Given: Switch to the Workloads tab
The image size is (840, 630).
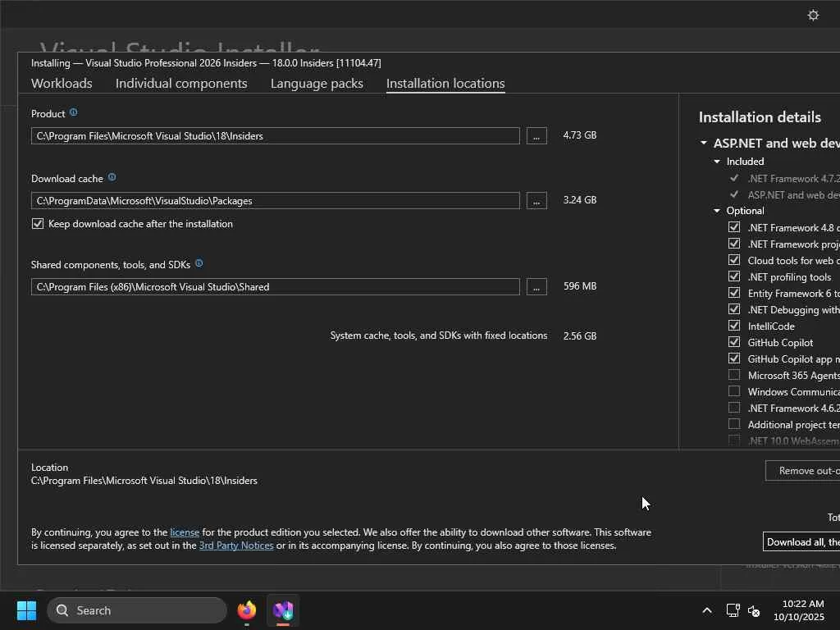Looking at the screenshot, I should click(62, 84).
